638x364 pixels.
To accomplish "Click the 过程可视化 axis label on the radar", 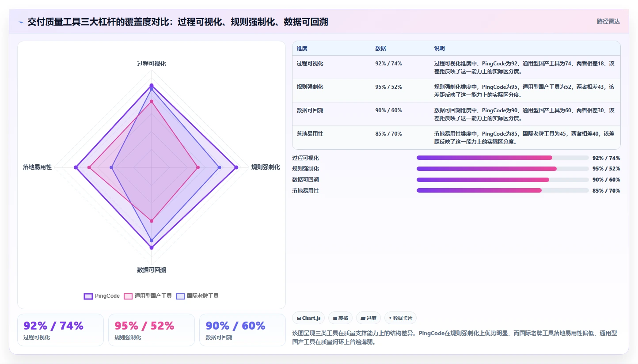I will pyautogui.click(x=152, y=64).
